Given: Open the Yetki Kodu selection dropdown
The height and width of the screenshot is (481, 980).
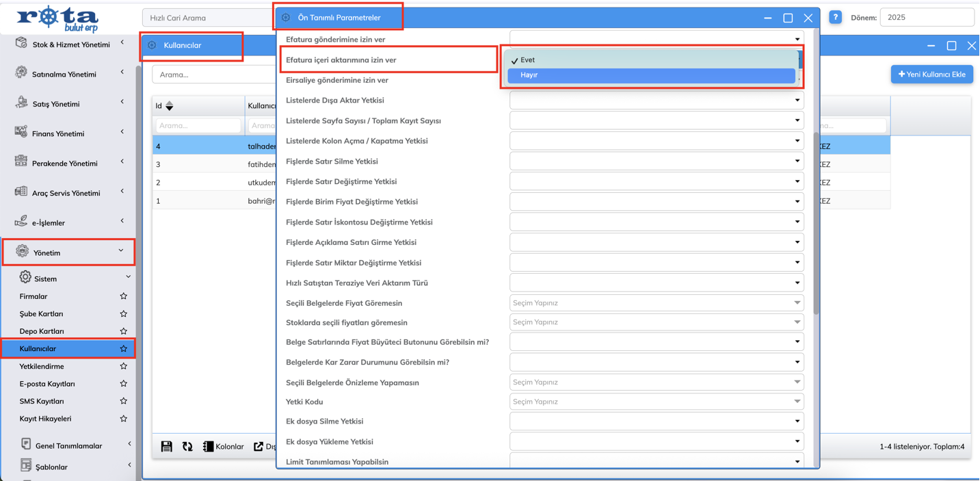Looking at the screenshot, I should [656, 402].
